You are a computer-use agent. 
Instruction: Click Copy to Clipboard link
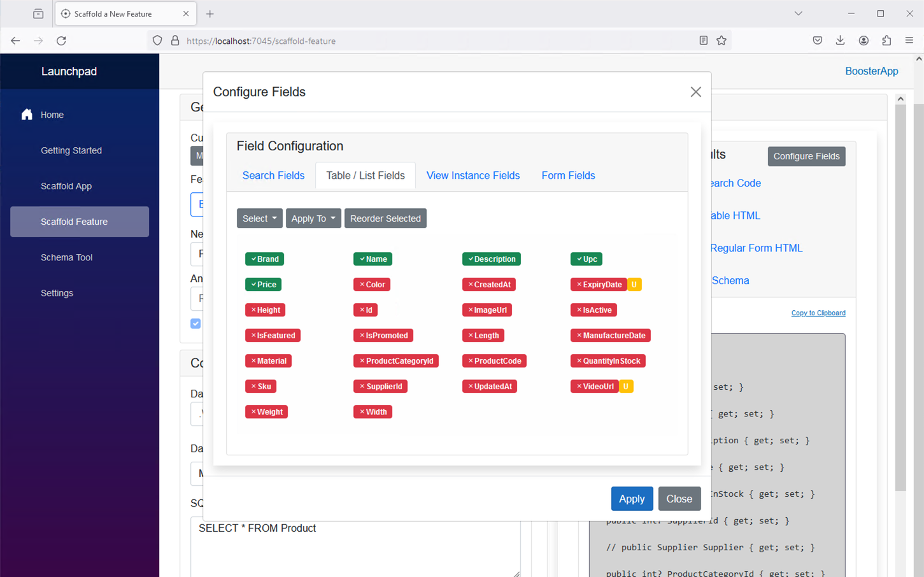pos(818,313)
